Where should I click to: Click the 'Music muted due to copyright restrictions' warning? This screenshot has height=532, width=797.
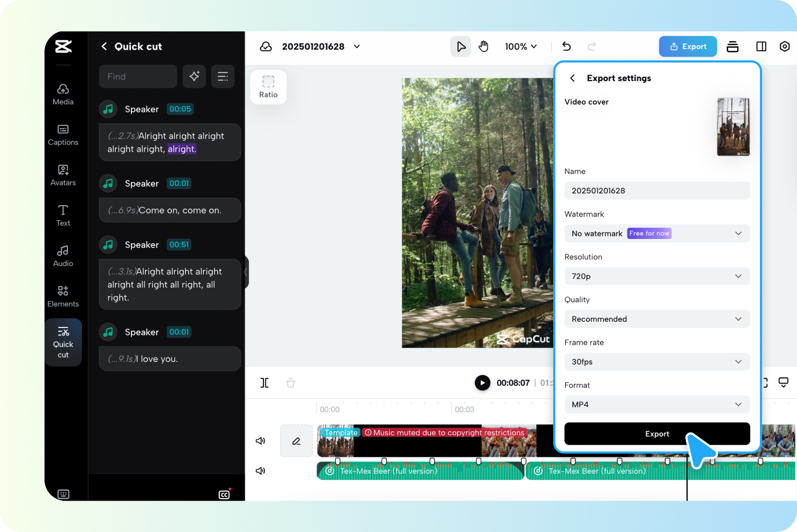click(444, 433)
